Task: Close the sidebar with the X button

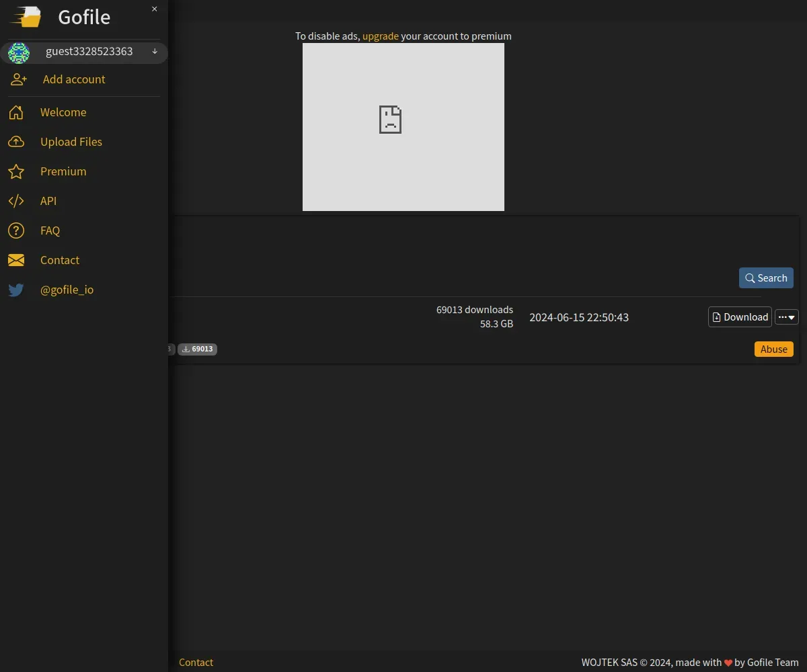Action: [x=155, y=9]
